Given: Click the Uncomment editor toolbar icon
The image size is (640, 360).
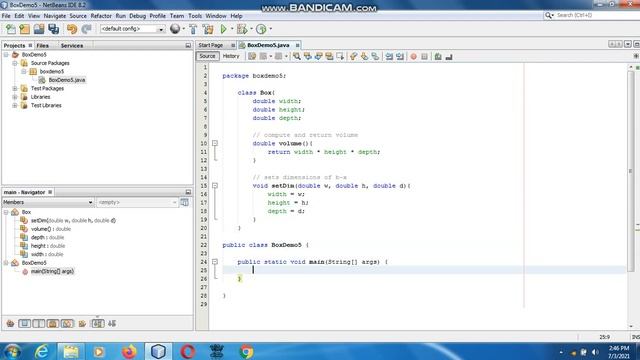Looking at the screenshot, I should (x=449, y=56).
